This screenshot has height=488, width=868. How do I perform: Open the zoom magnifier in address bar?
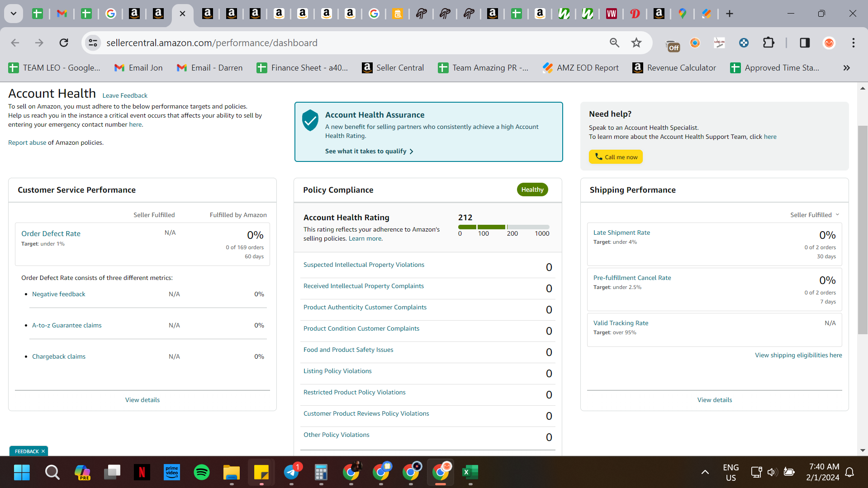(x=614, y=43)
